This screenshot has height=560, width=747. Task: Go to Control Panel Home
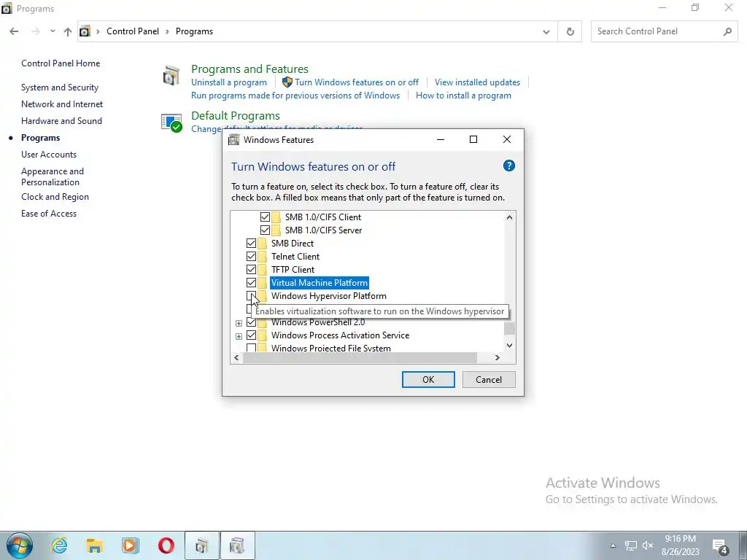coord(61,63)
